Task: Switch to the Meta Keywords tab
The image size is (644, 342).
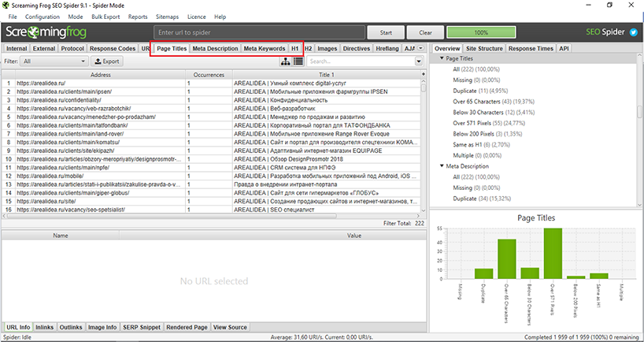Action: (265, 49)
